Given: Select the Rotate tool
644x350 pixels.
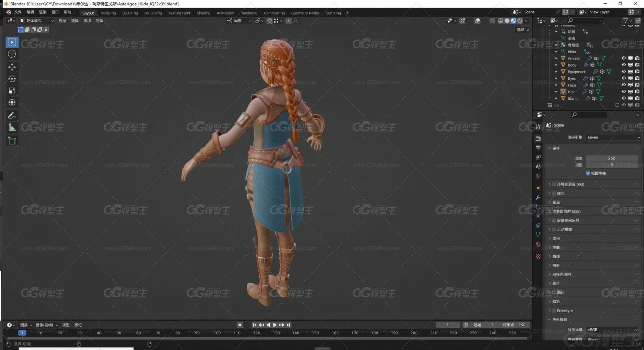Looking at the screenshot, I should click(12, 79).
